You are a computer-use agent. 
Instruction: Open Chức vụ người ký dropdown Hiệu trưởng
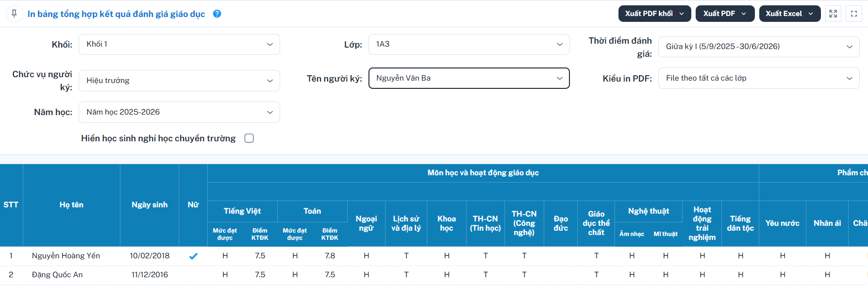click(179, 81)
